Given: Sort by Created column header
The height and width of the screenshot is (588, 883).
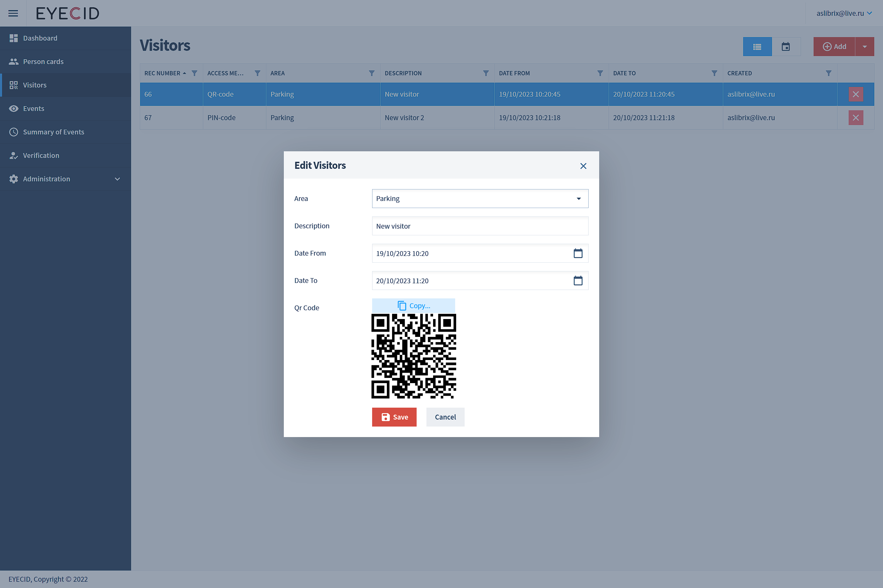Looking at the screenshot, I should pyautogui.click(x=740, y=73).
